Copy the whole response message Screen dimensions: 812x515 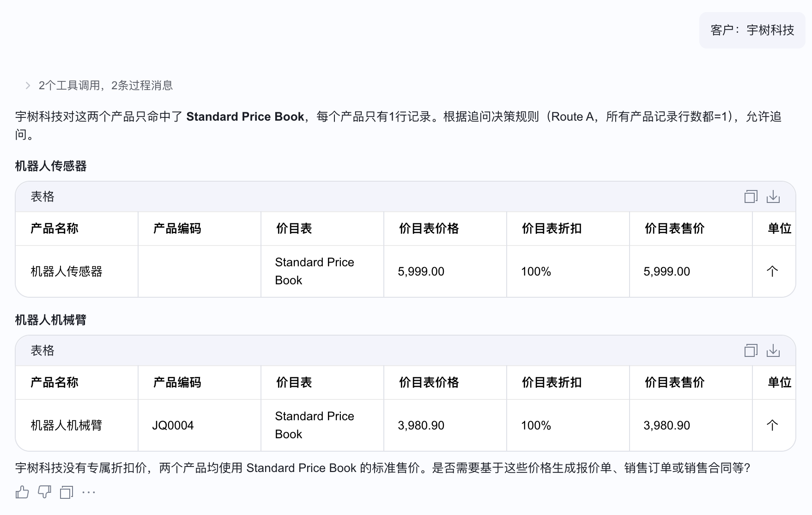click(67, 492)
